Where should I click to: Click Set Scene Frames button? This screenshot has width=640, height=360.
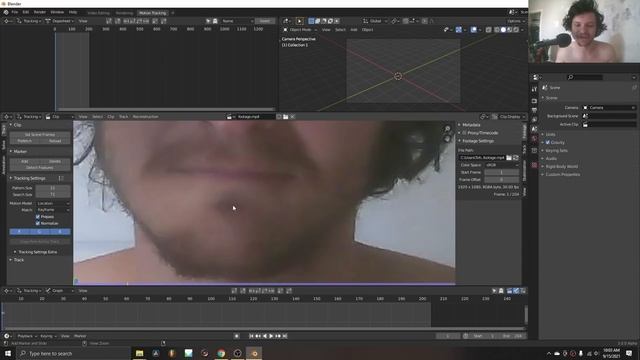pos(40,134)
